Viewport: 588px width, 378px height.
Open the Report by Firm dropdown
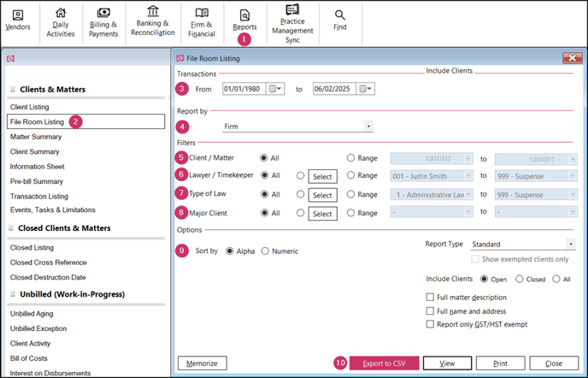(x=368, y=126)
